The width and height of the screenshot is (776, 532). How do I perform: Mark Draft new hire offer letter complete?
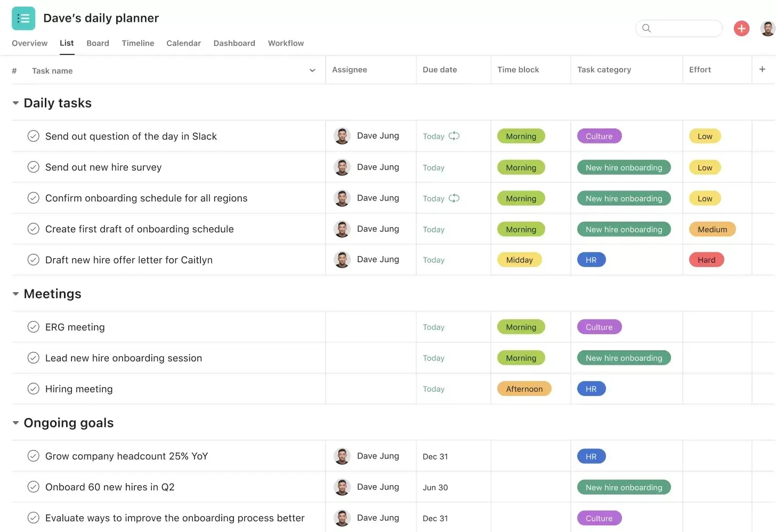point(33,260)
